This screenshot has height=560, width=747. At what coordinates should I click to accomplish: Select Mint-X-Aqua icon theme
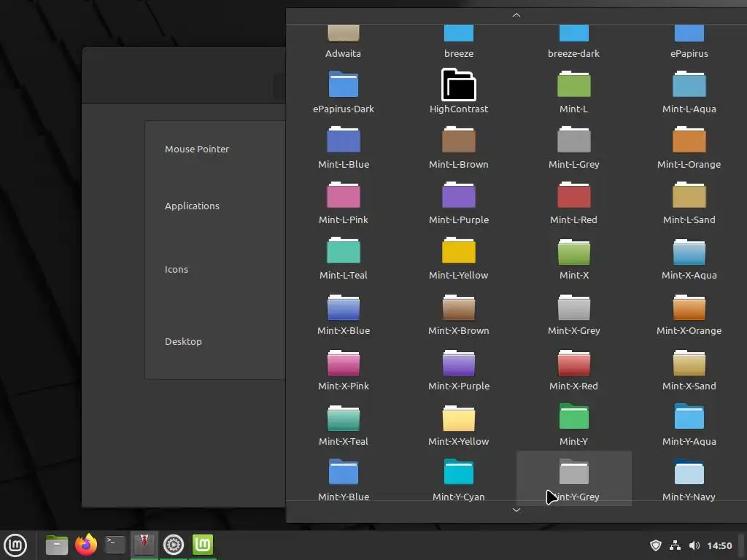coord(689,258)
